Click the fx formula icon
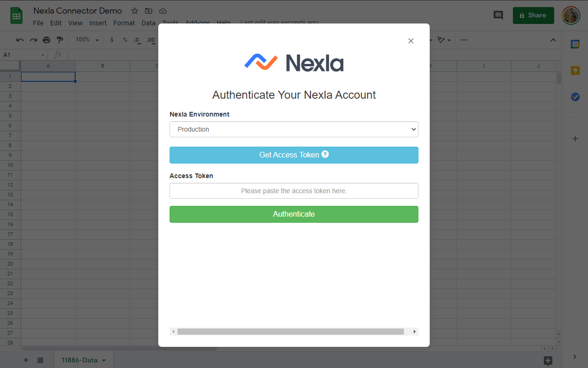The height and width of the screenshot is (368, 588). (x=58, y=55)
